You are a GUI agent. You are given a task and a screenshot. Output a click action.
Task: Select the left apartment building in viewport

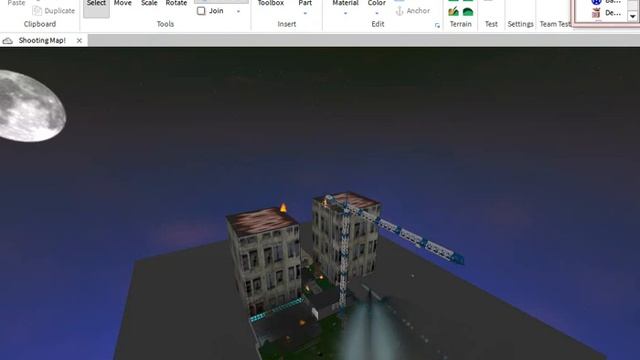click(265, 261)
